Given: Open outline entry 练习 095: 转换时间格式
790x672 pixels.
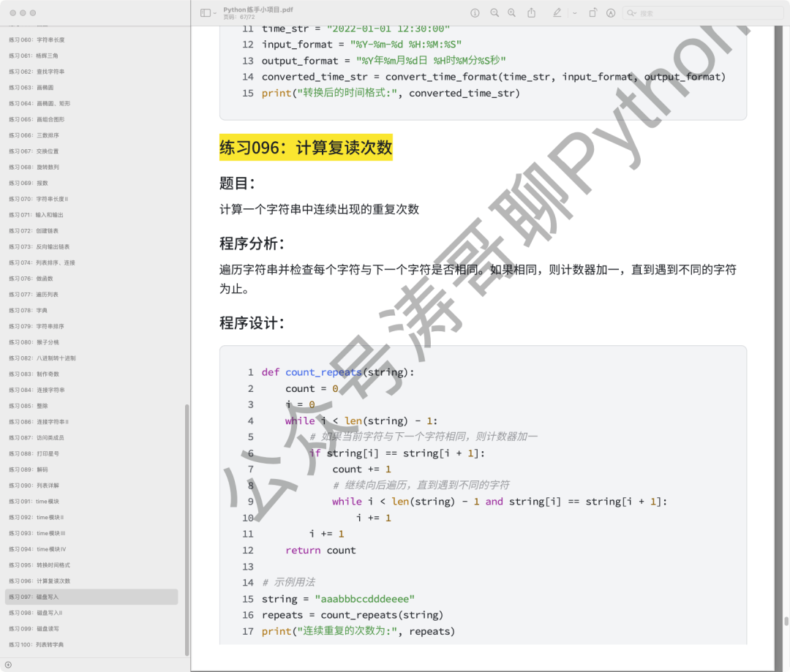Looking at the screenshot, I should click(39, 566).
